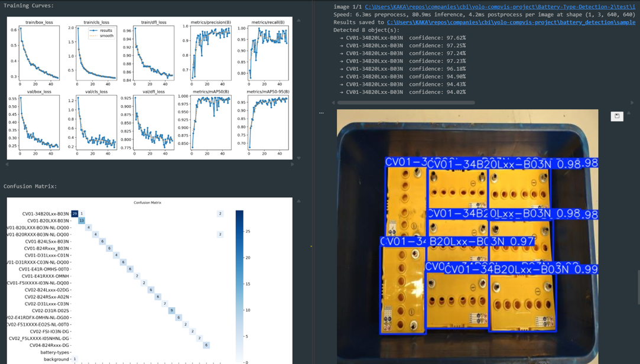Click scroll-right arrow under Training Curves plot
Image resolution: width=640 pixels, height=364 pixels.
pos(293,164)
